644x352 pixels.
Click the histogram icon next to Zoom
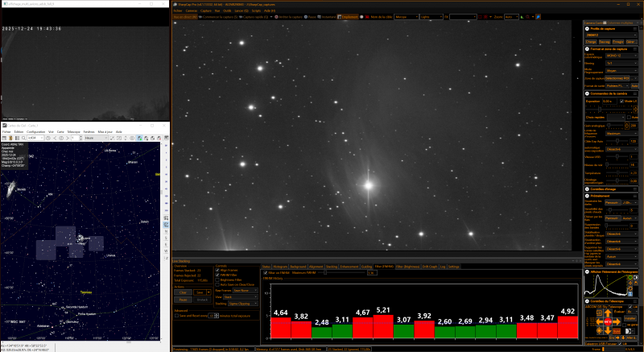(522, 17)
